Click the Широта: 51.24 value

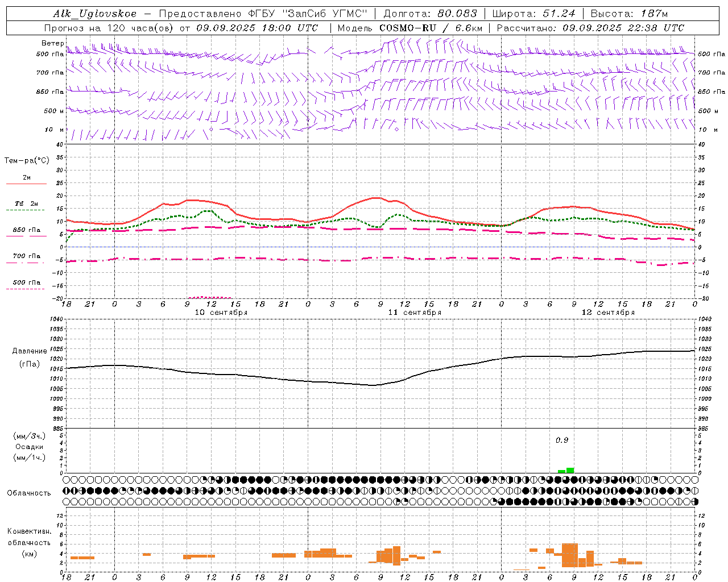click(x=533, y=14)
